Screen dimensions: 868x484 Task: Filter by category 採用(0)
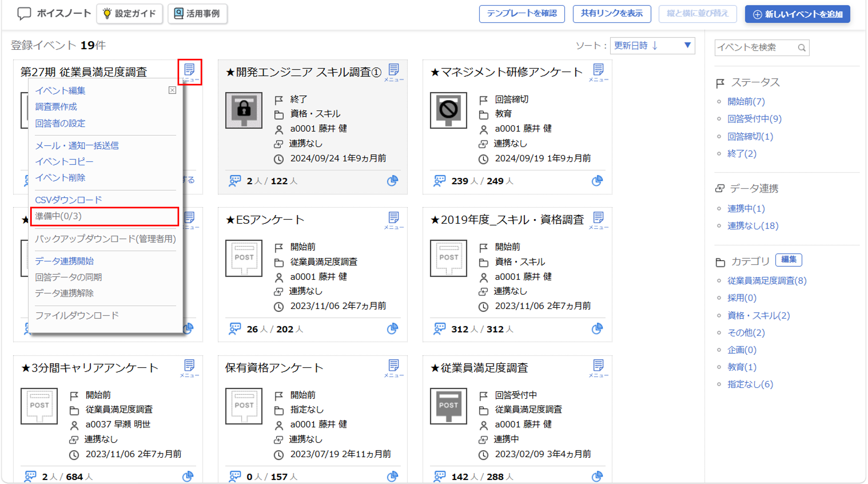point(742,298)
